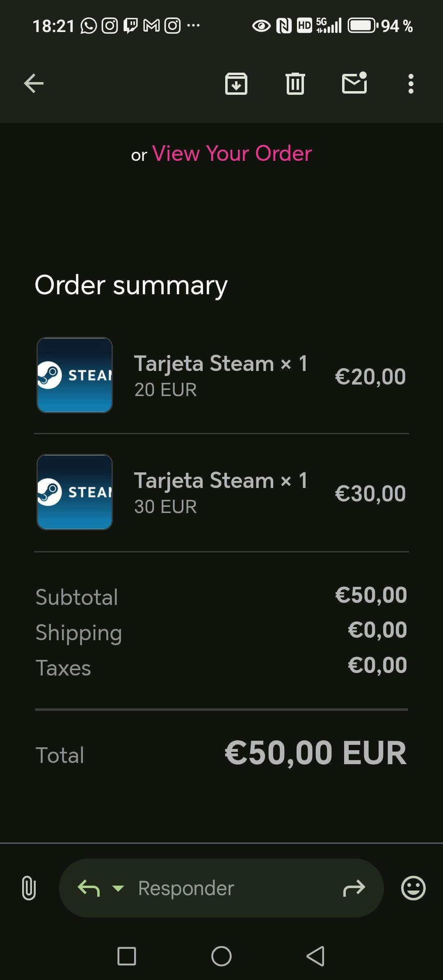The width and height of the screenshot is (443, 980).
Task: Click the green reply arrow icon
Action: 89,888
